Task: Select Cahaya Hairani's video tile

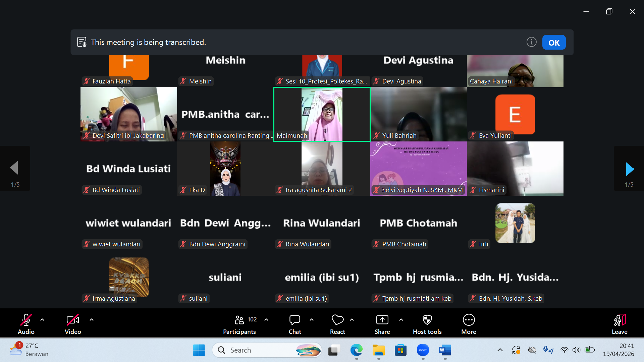Action: point(515,71)
